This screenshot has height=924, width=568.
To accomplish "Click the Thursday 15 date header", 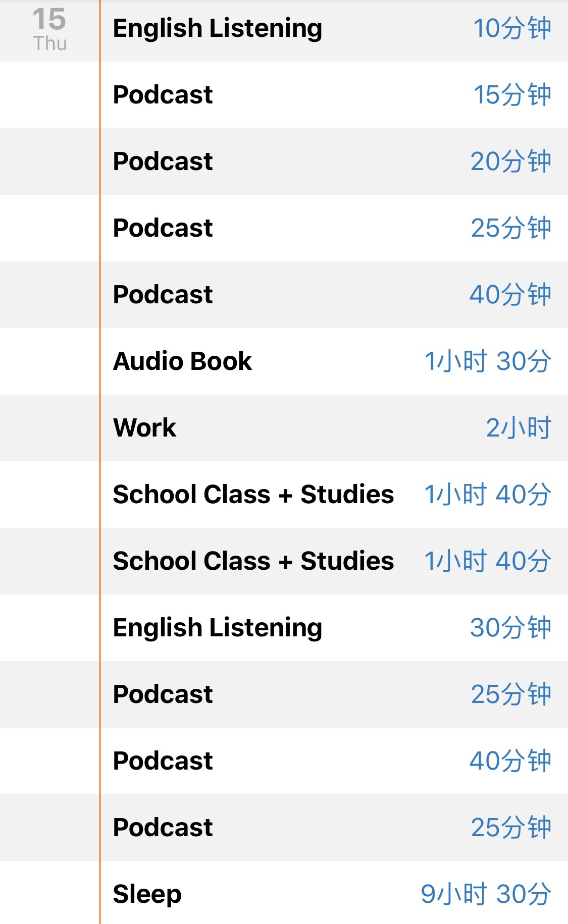I will point(49,29).
